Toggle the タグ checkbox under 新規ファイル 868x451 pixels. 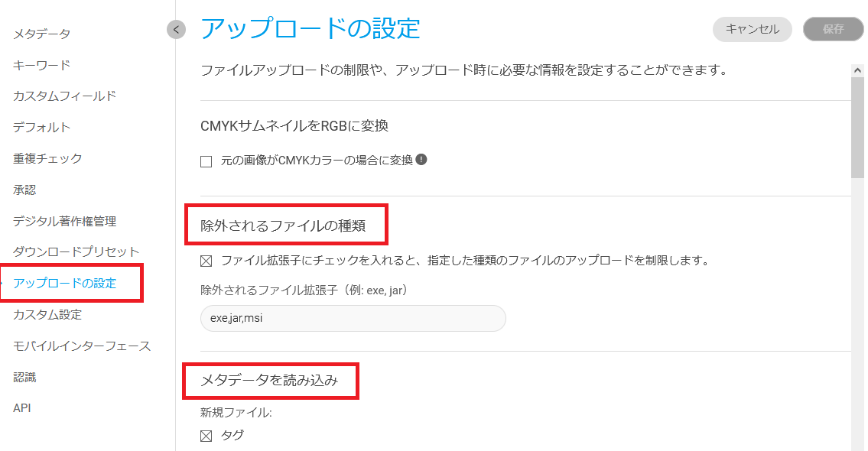206,436
